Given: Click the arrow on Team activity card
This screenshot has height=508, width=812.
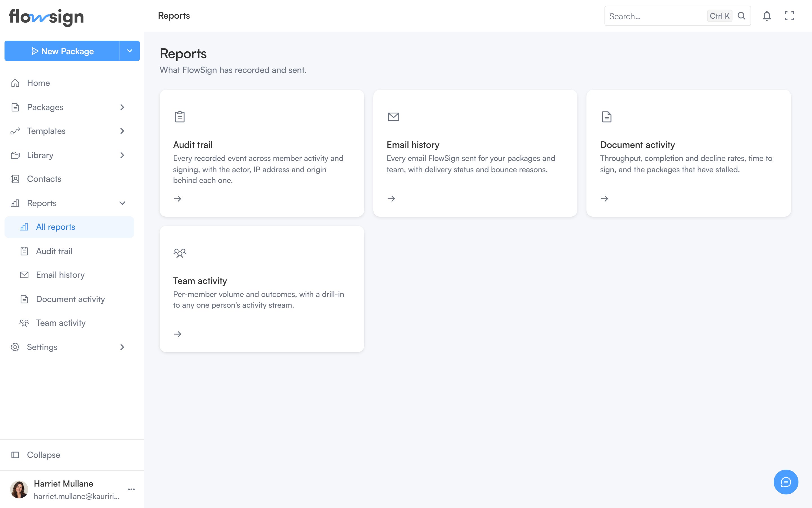Looking at the screenshot, I should [178, 334].
